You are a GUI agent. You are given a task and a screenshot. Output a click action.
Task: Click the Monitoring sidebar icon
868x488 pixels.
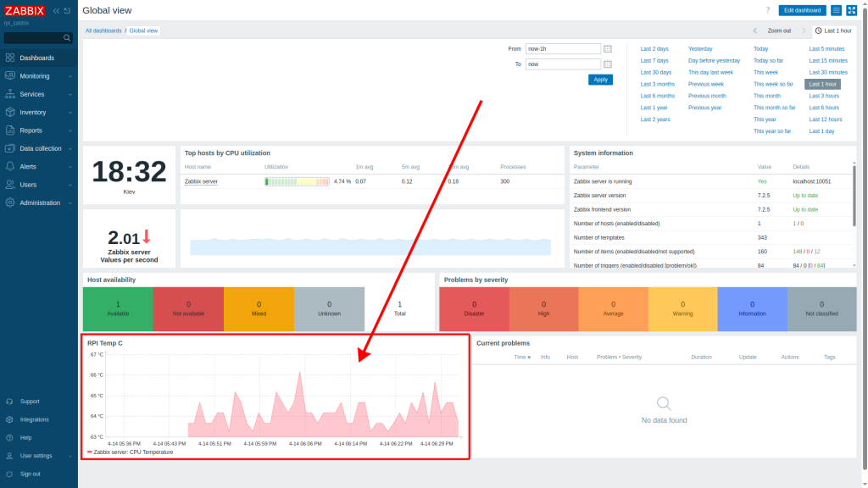10,75
